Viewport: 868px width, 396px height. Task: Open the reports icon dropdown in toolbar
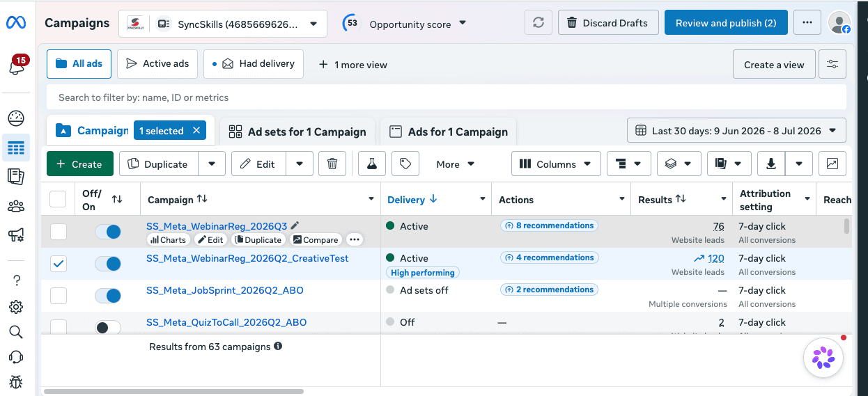point(729,164)
